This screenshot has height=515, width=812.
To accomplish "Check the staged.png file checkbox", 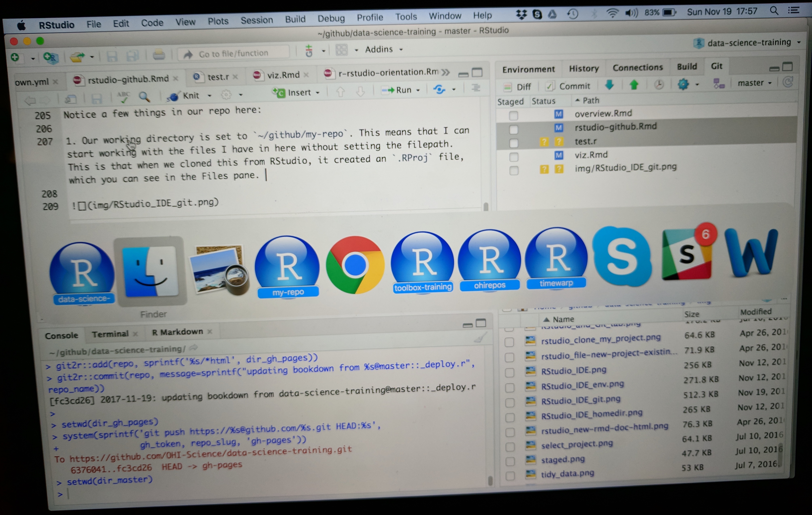I will point(510,461).
